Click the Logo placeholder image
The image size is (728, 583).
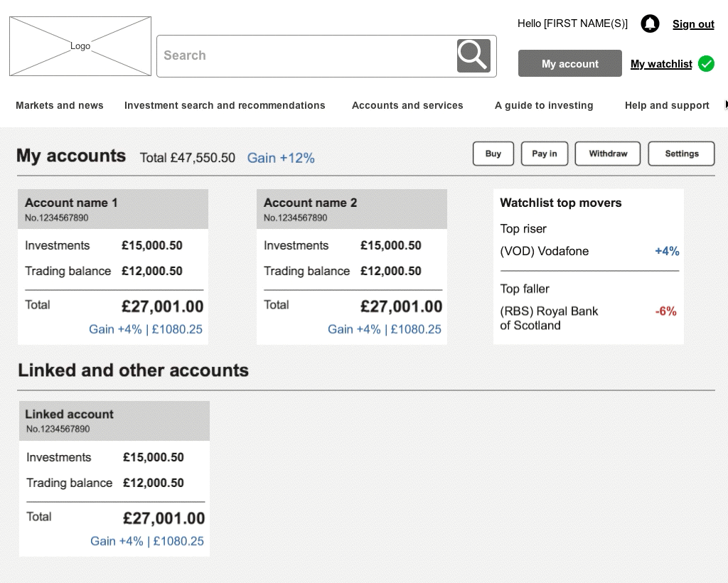[x=80, y=46]
